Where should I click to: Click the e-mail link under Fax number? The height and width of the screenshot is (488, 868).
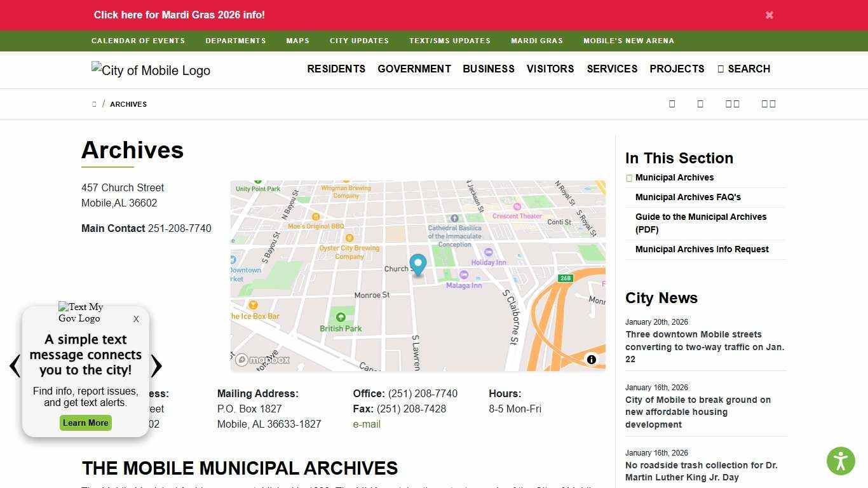[367, 424]
